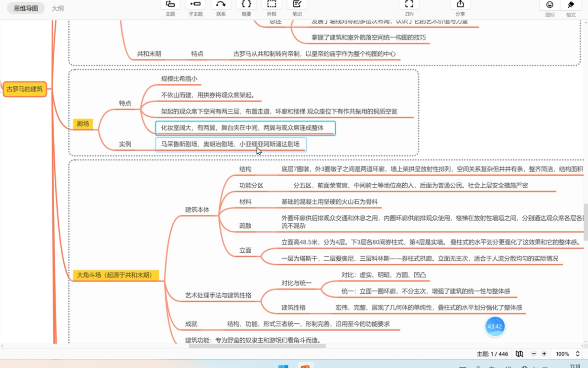Viewport: 588px width, 368px height.
Task: Click the horizontal scrollbar thumb
Action: (257, 346)
